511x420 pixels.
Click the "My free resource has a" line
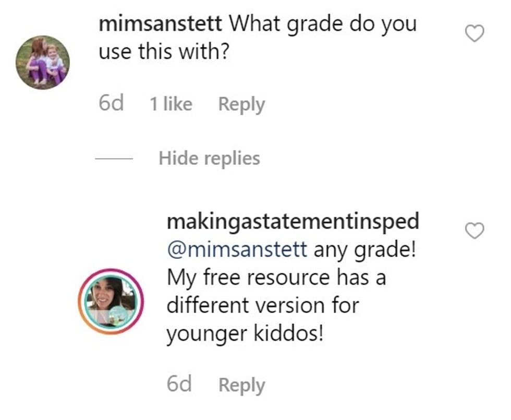pos(276,277)
